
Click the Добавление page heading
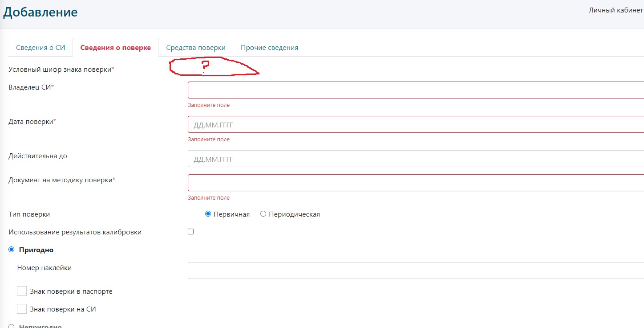(40, 12)
